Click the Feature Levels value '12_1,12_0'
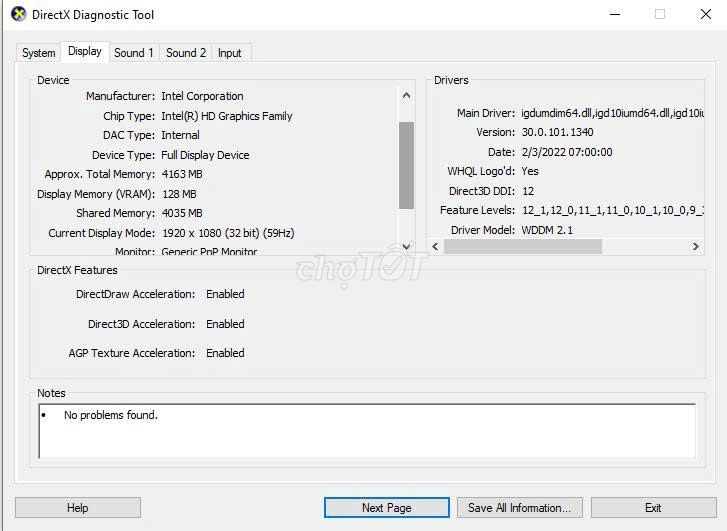 click(x=549, y=211)
